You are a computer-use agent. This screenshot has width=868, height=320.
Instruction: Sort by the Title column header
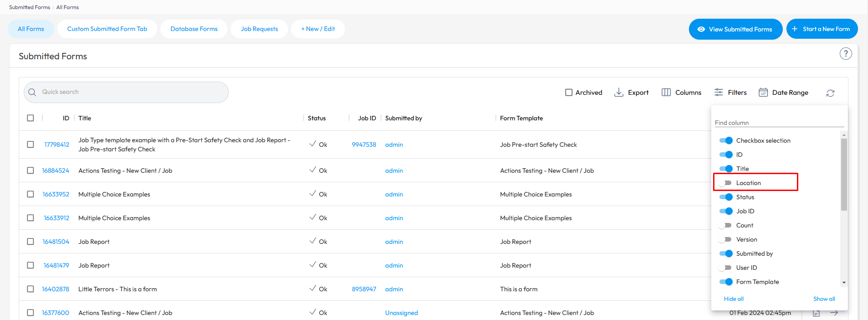tap(85, 118)
